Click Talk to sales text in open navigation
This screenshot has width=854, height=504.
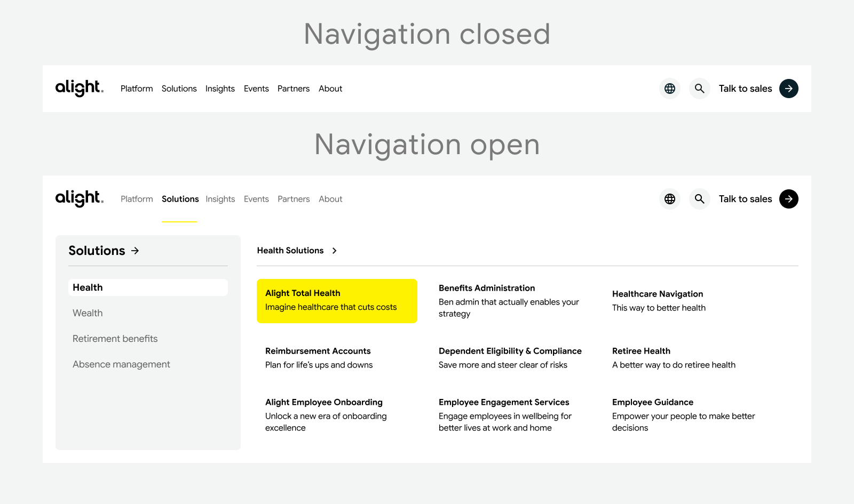(745, 199)
